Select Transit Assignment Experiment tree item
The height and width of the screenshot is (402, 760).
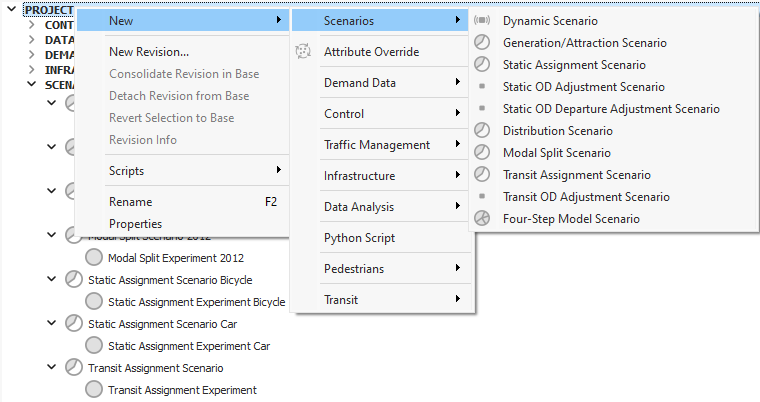[x=182, y=390]
